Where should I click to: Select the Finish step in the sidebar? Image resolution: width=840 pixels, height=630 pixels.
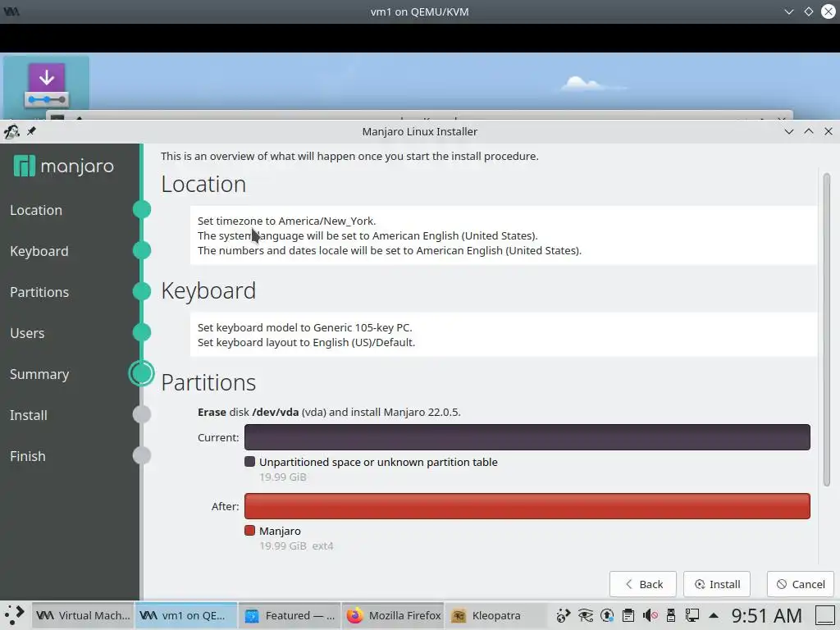pyautogui.click(x=27, y=456)
